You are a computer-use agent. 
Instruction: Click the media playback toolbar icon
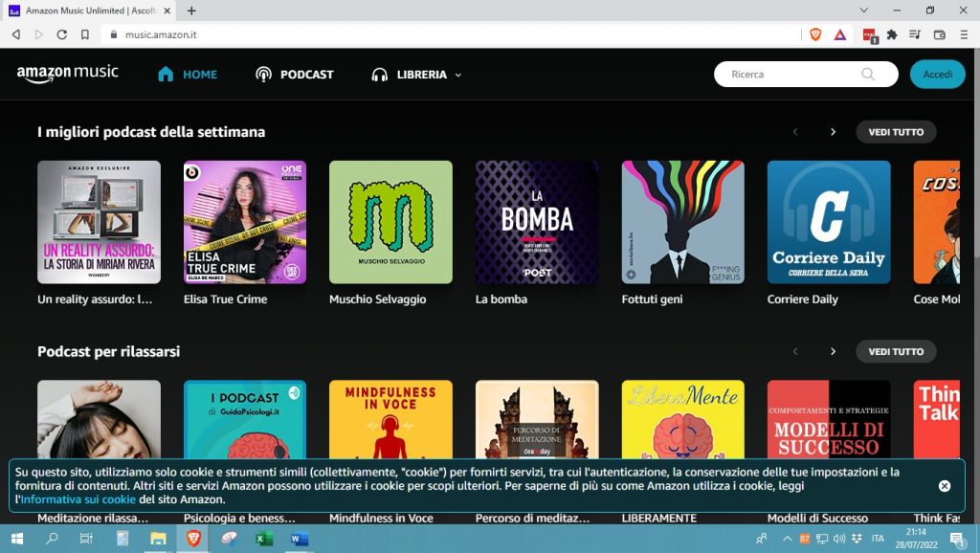click(916, 34)
